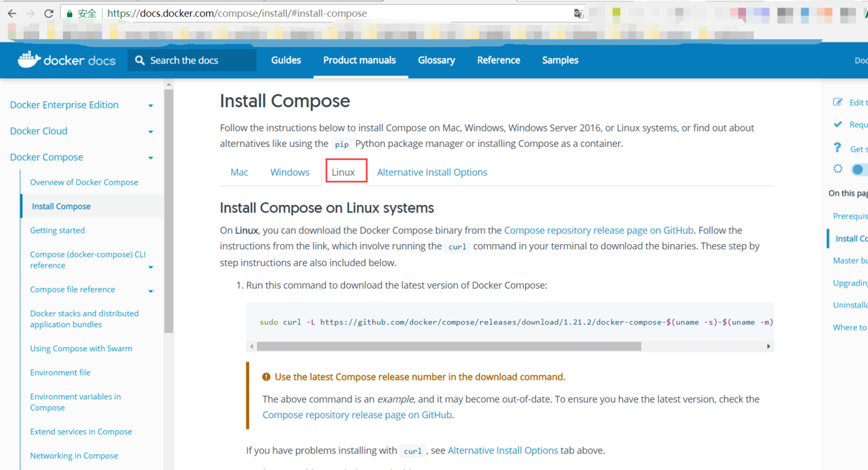Expand the Compose CLI reference arrow
The height and width of the screenshot is (470, 868).
[x=150, y=267]
